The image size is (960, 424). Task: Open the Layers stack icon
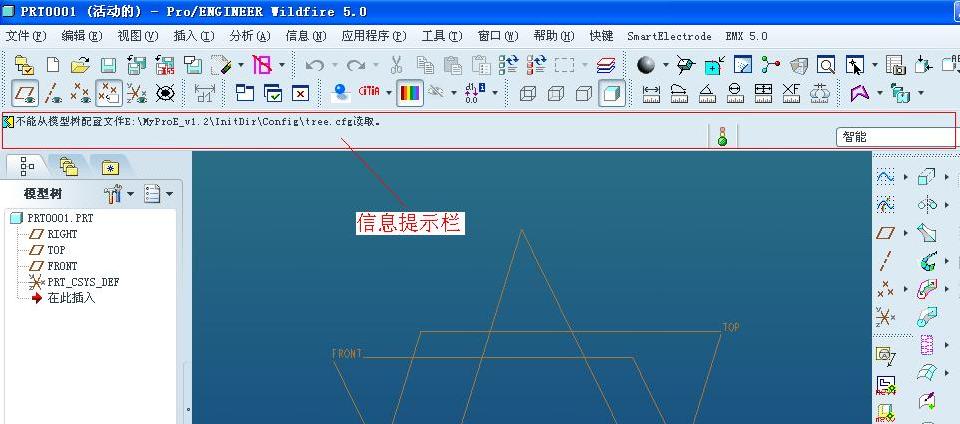coord(606,65)
